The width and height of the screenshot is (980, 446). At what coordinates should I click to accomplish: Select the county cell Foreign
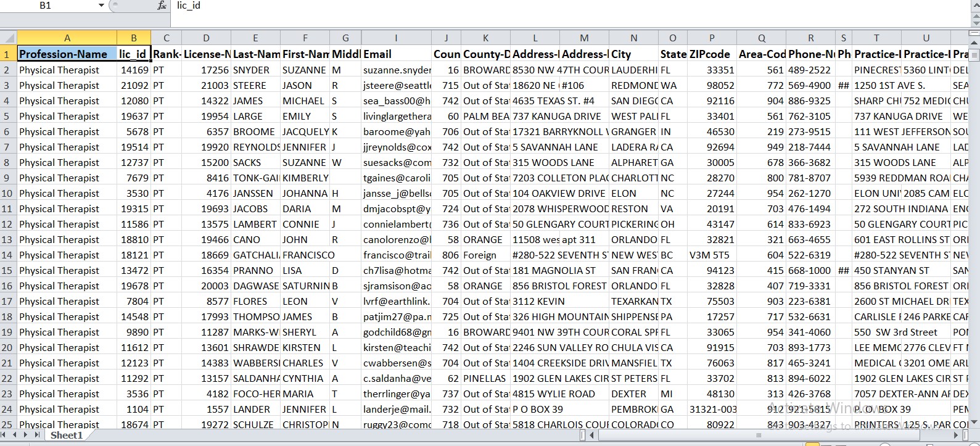(485, 255)
